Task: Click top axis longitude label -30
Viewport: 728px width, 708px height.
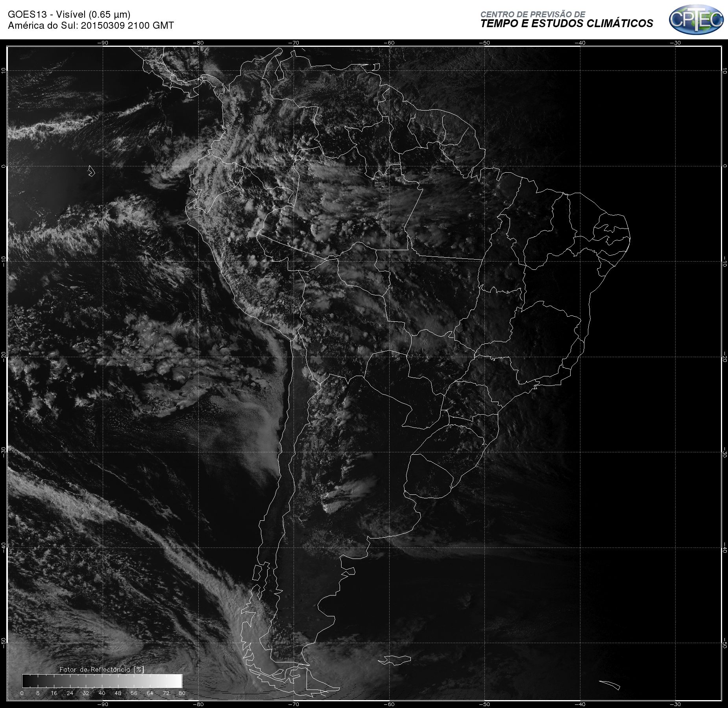Action: 675,43
